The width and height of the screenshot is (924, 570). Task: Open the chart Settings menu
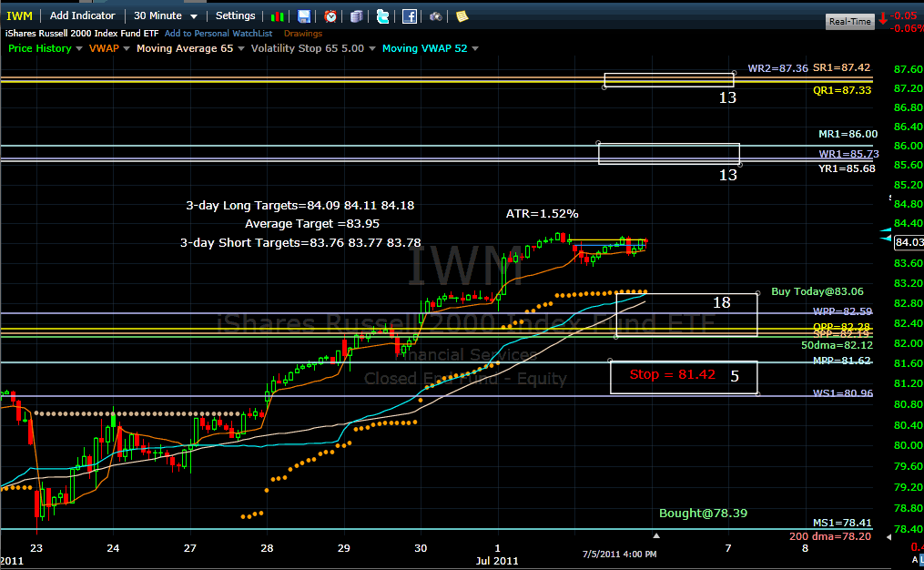pos(235,15)
